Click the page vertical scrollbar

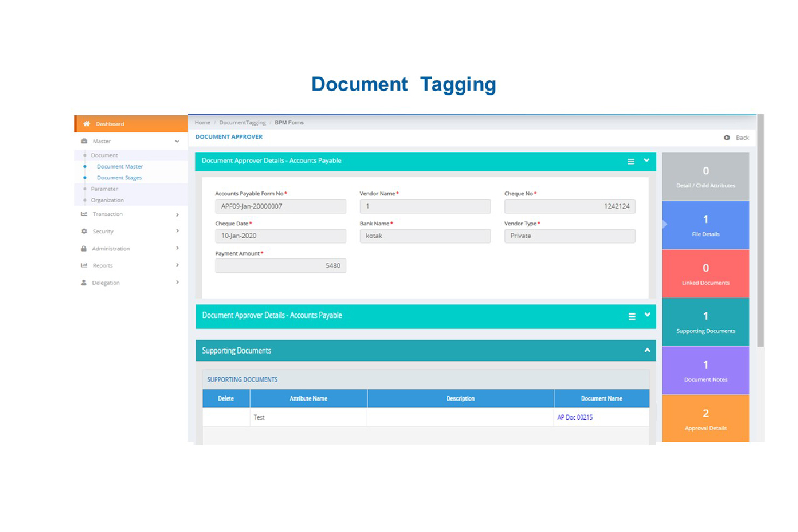pos(761,231)
